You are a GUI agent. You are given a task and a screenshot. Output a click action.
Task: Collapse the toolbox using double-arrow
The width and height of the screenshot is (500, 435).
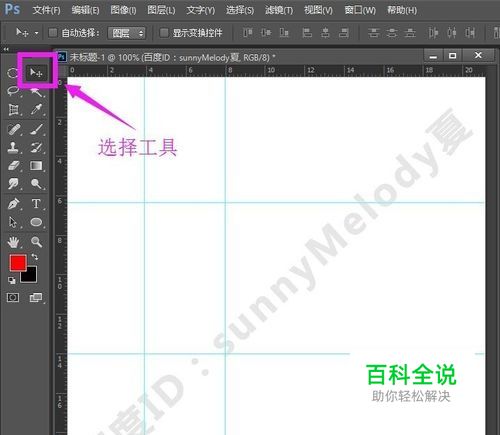click(6, 49)
